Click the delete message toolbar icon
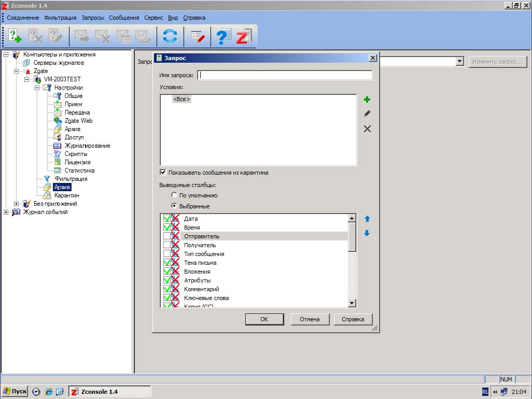This screenshot has width=532, height=399. point(103,36)
